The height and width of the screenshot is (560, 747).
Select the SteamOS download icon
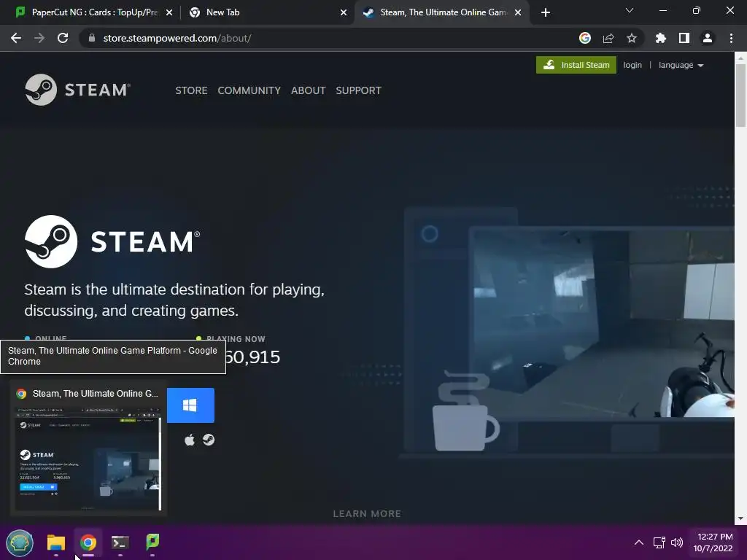coord(209,440)
